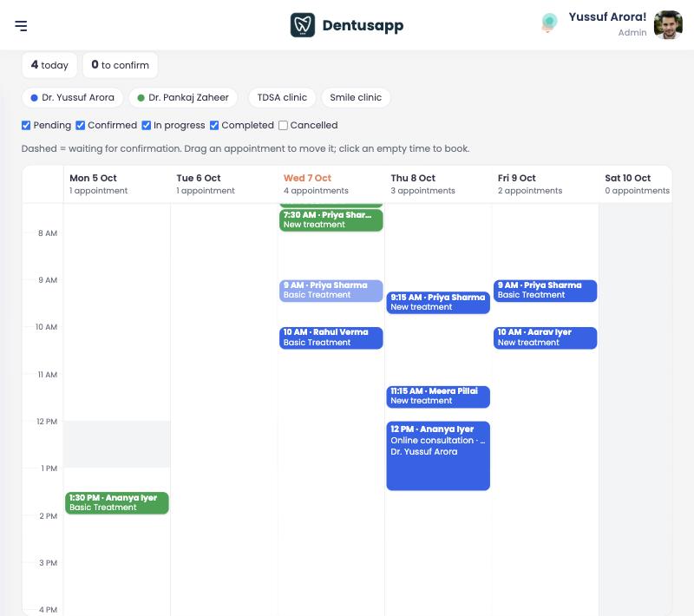Select the Fri 9 Oct column header
The height and width of the screenshot is (616, 694).
[x=546, y=184]
